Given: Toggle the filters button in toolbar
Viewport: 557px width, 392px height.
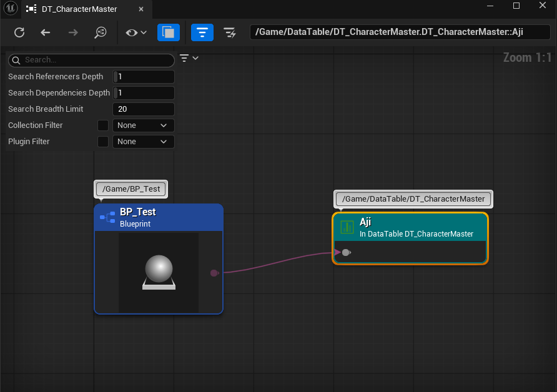Looking at the screenshot, I should [x=202, y=32].
